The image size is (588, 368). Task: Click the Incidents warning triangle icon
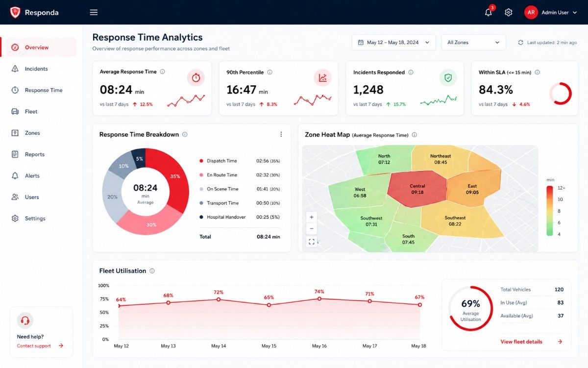point(15,69)
